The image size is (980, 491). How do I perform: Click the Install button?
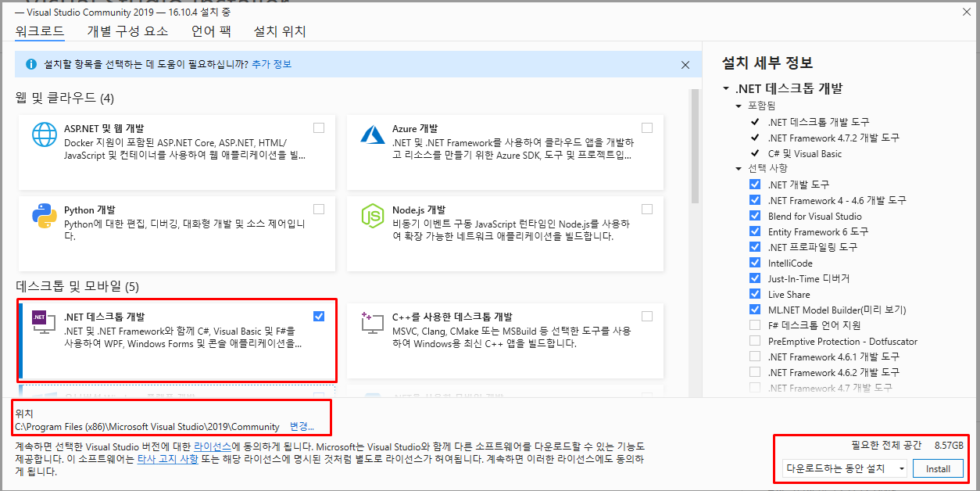[938, 468]
